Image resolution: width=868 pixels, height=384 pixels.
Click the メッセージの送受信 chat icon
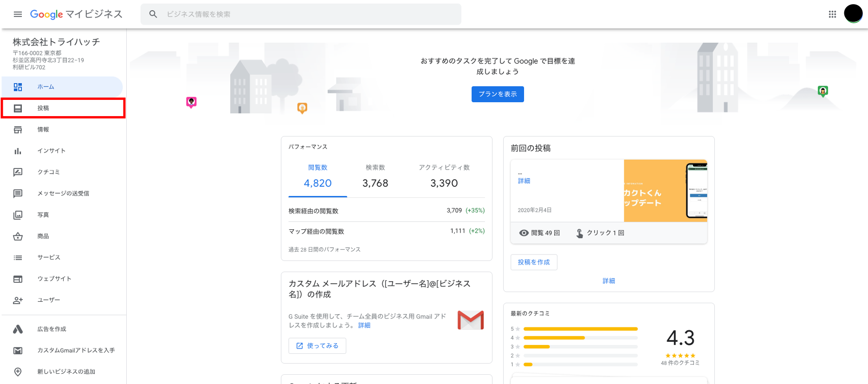tap(18, 194)
